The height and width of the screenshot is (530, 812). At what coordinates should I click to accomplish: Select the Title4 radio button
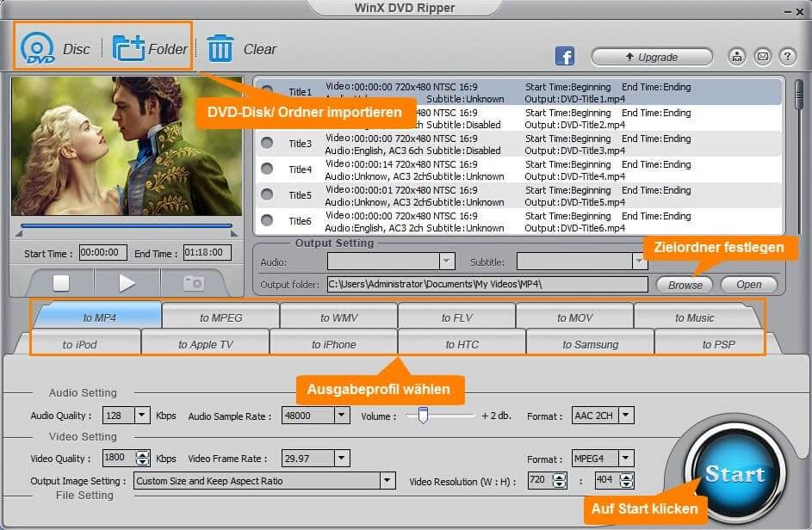[x=267, y=169]
